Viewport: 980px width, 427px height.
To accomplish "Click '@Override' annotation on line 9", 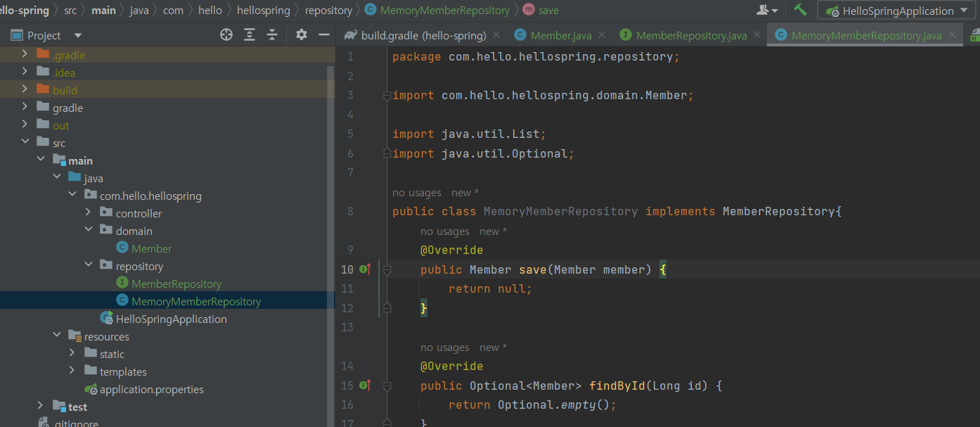I will (x=451, y=250).
